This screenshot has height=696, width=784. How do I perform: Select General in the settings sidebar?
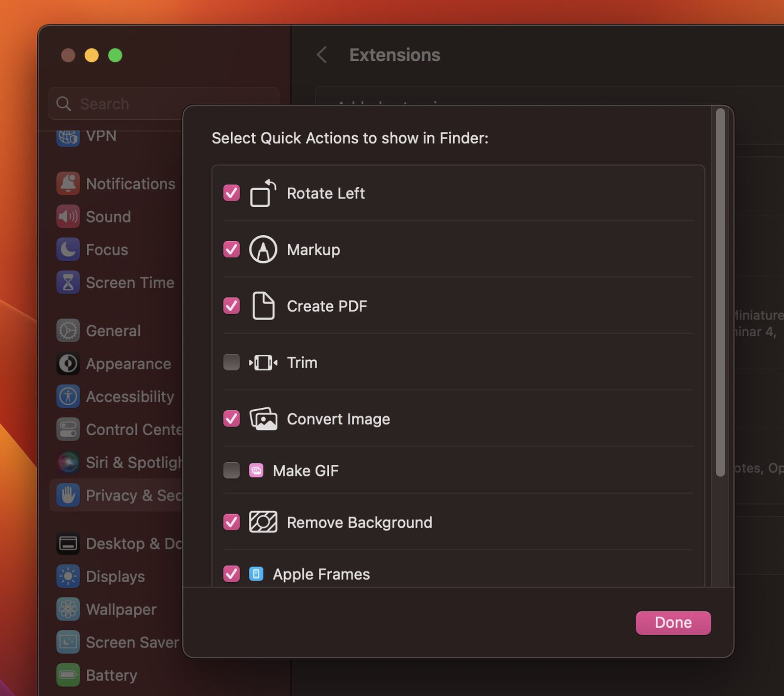pyautogui.click(x=113, y=331)
